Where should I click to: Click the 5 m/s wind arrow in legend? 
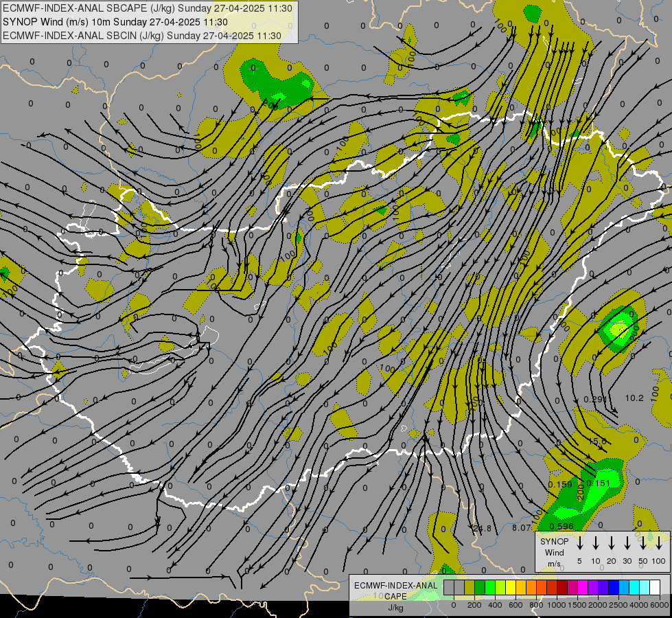coord(580,543)
